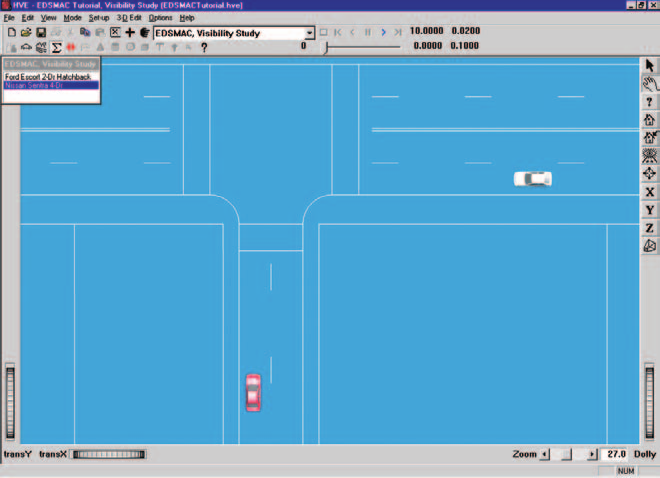Click the pause playback button
The height and width of the screenshot is (478, 660).
pyautogui.click(x=368, y=32)
